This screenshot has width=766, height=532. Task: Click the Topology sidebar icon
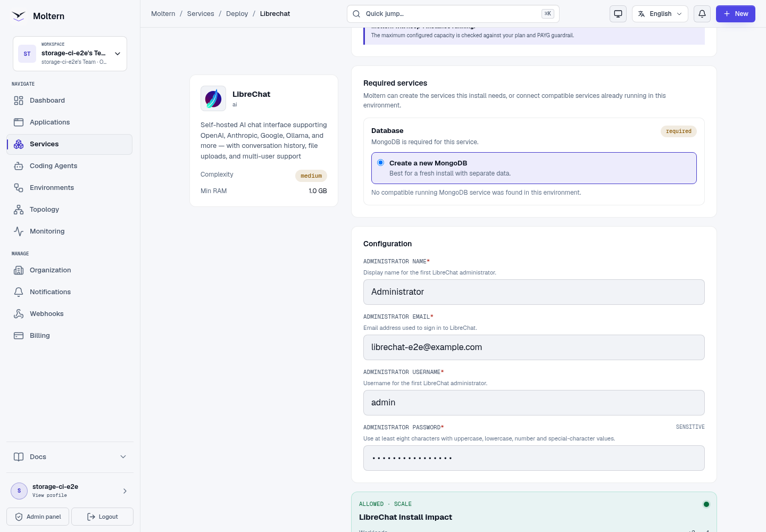[19, 210]
